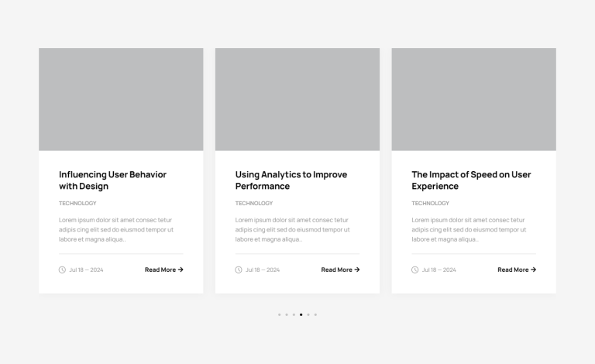Select the second carousel pagination dot
The width and height of the screenshot is (595, 364).
pos(287,314)
